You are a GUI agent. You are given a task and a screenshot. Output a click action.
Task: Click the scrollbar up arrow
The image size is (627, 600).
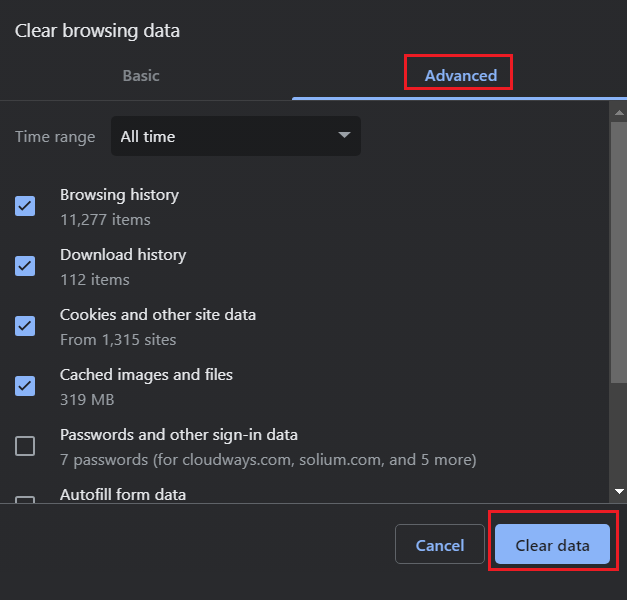619,110
